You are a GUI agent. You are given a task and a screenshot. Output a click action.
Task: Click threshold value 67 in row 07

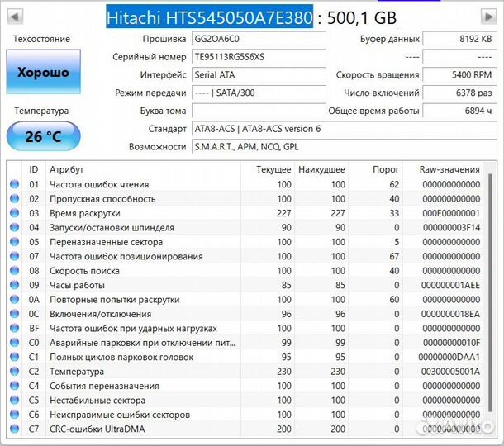(x=394, y=256)
